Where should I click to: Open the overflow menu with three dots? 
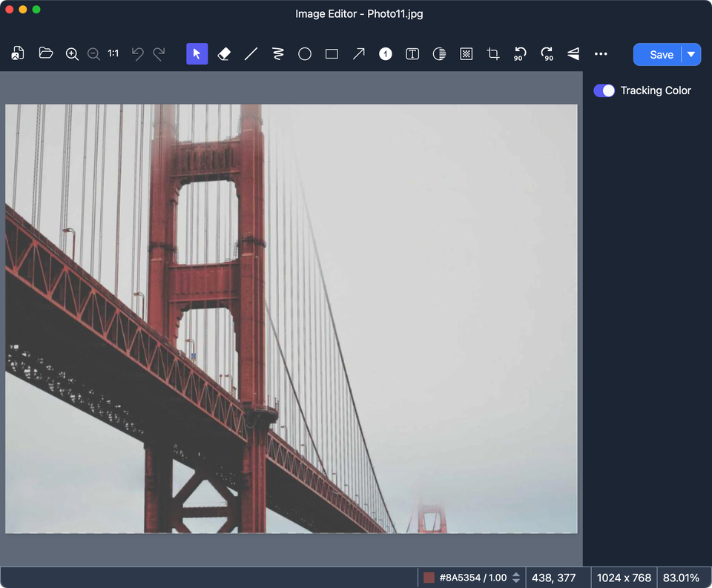click(601, 53)
